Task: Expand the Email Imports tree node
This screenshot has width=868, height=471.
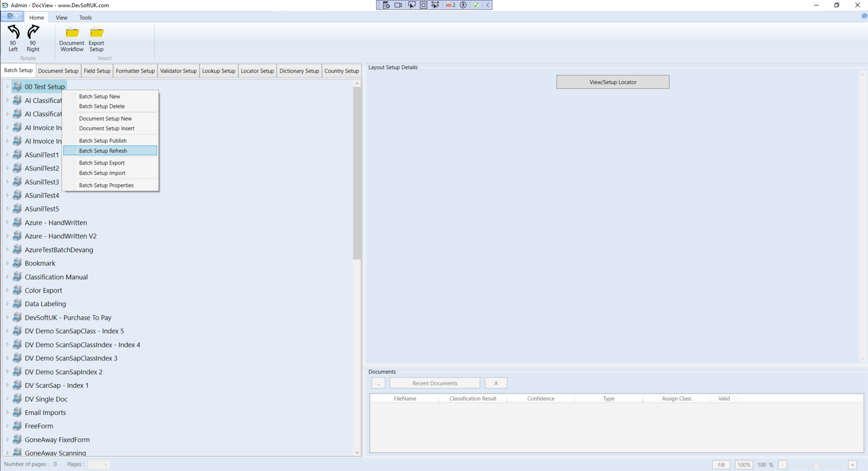Action: click(x=7, y=413)
